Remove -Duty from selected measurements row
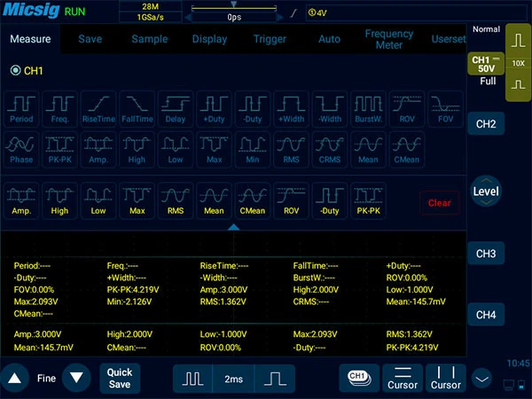The width and height of the screenshot is (532, 399). coord(330,201)
